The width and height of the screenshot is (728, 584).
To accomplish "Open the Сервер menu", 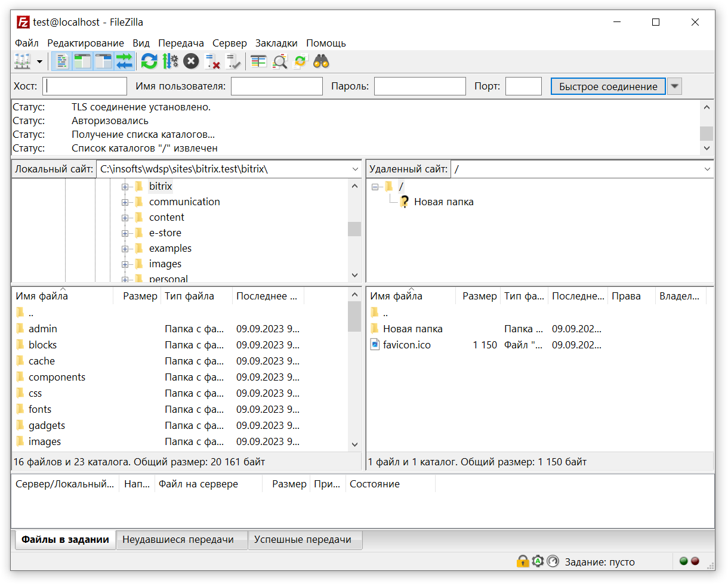I will (230, 43).
